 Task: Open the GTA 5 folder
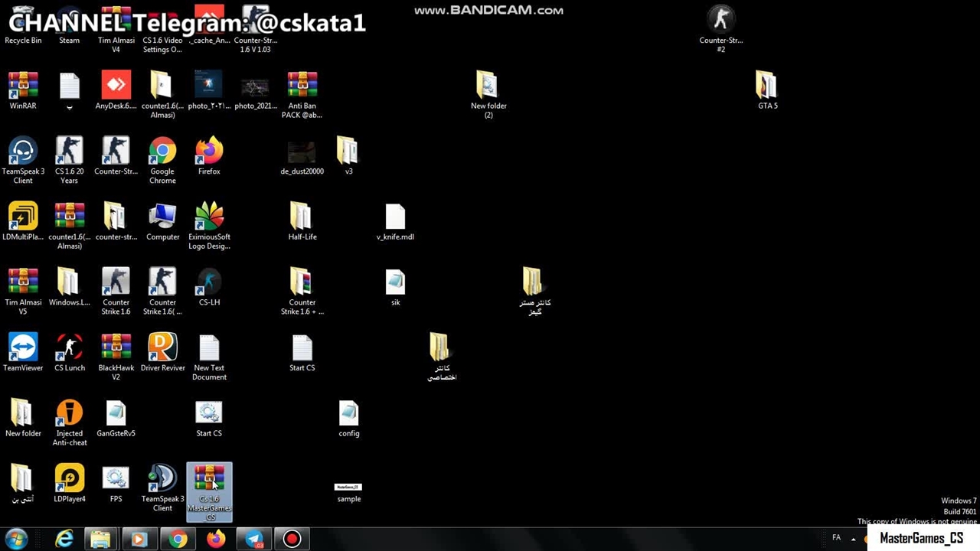(766, 86)
